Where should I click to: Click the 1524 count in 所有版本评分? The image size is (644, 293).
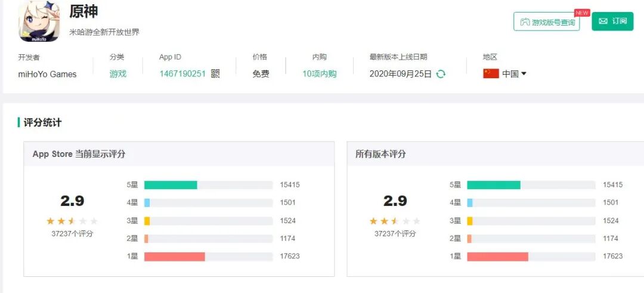coord(611,221)
